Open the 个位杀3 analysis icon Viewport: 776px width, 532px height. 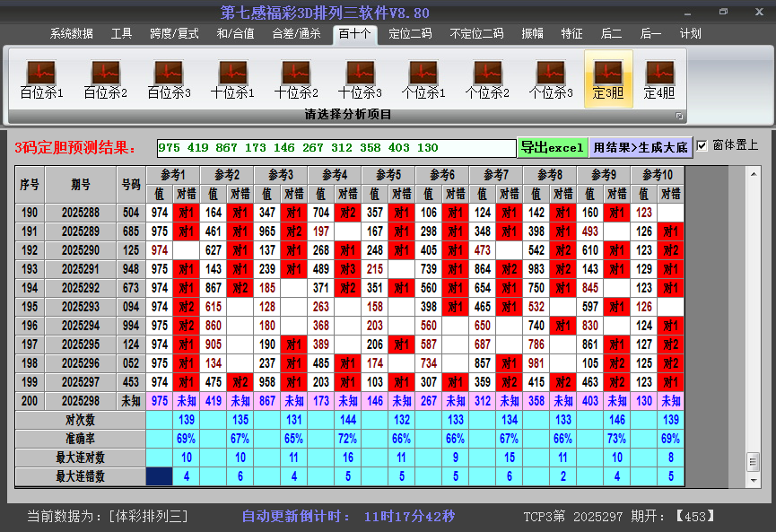(551, 79)
